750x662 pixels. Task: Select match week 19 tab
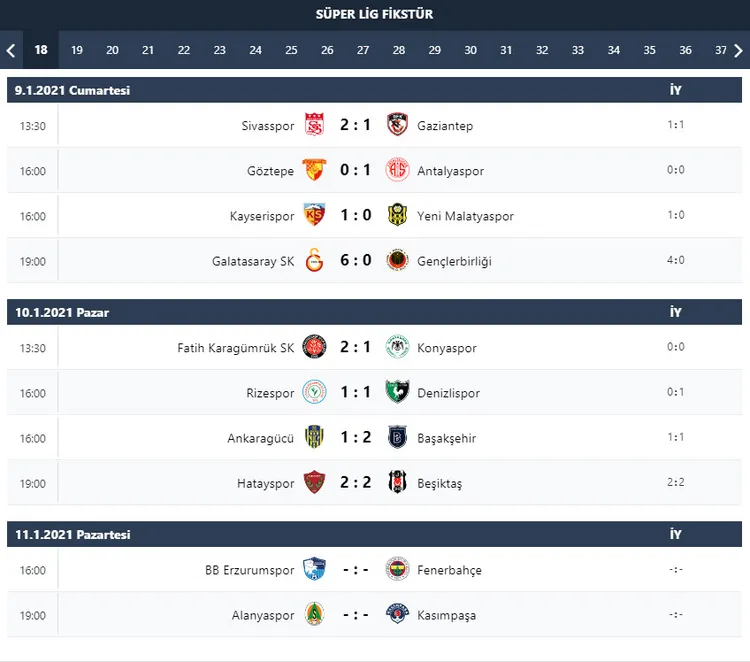click(x=77, y=50)
